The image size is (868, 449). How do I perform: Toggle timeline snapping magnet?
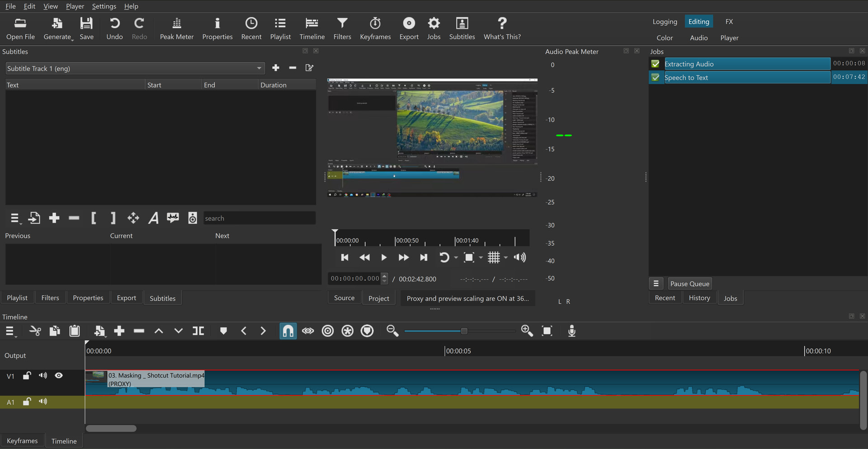pyautogui.click(x=288, y=331)
